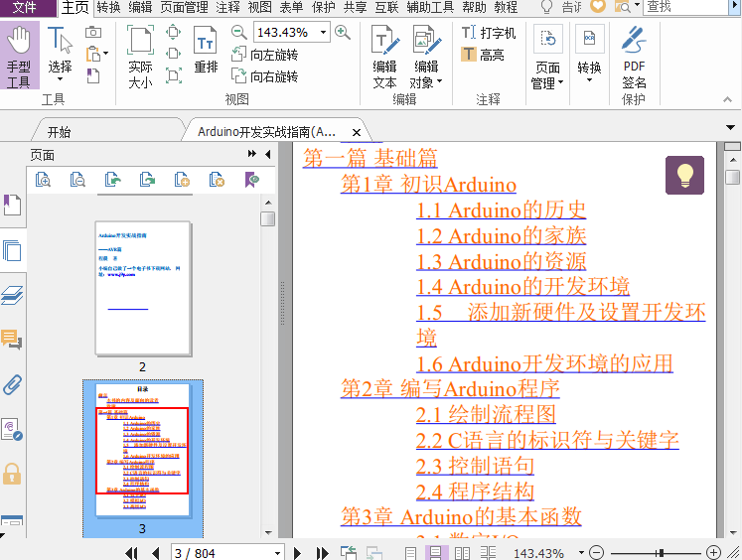Collapse the ribbon with the up chevron
The height and width of the screenshot is (560, 742).
coord(727,99)
